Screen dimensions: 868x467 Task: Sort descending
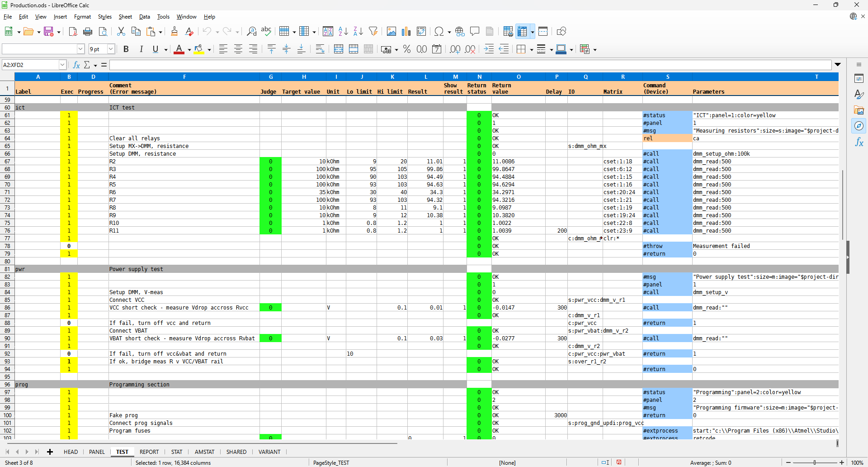tap(358, 31)
